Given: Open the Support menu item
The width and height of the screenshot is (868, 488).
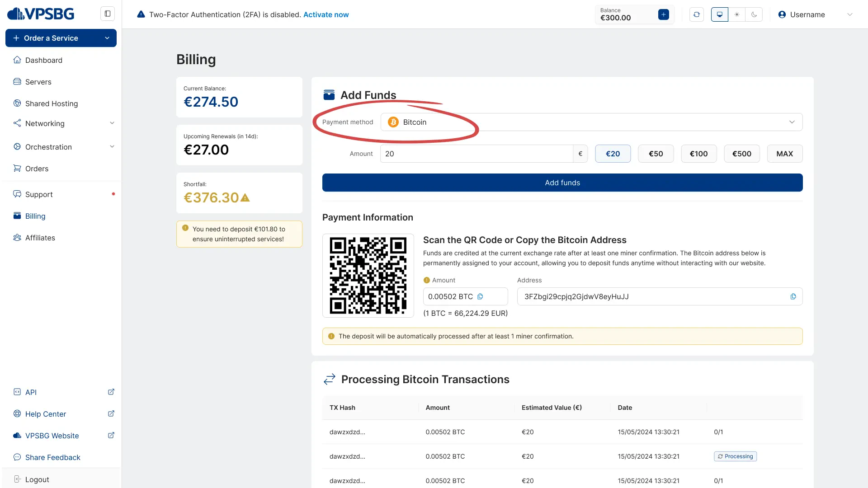Looking at the screenshot, I should click(x=39, y=194).
